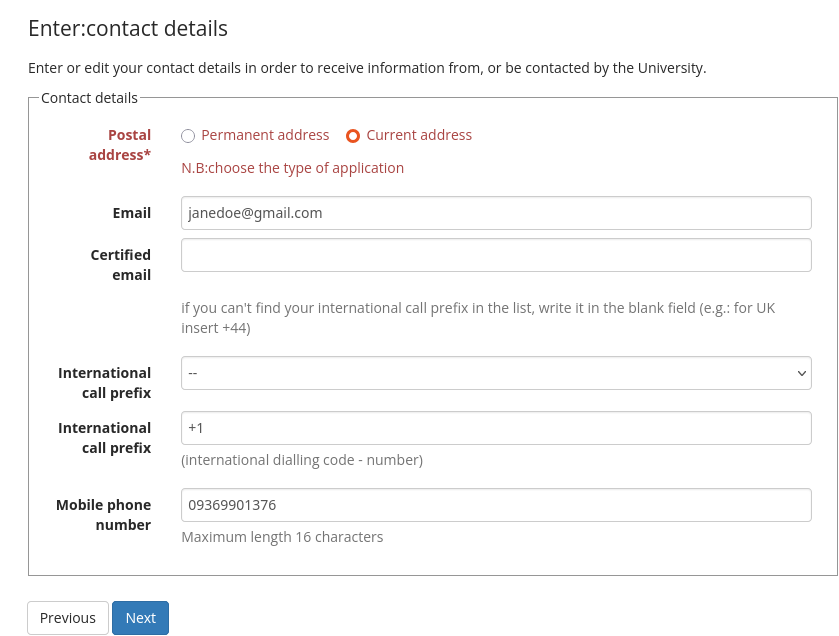Image resolution: width=839 pixels, height=636 pixels.
Task: Click the "Maximum length 16 characters" hint
Action: [282, 537]
